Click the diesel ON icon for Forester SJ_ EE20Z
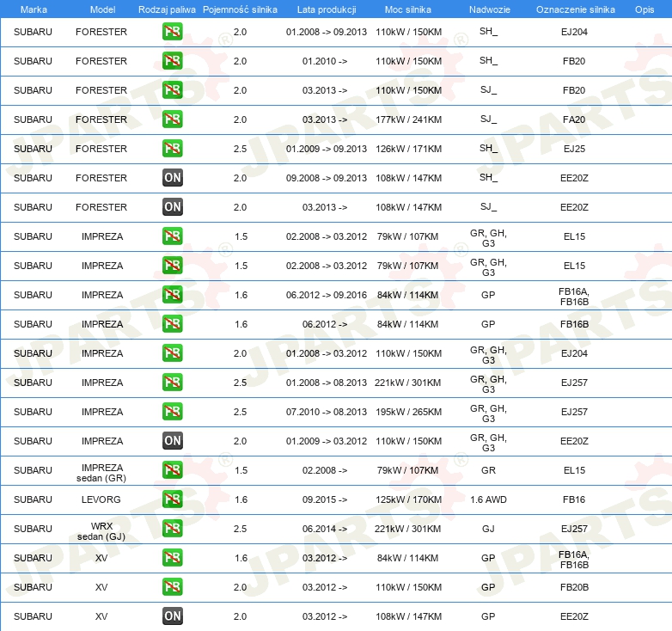672x631 pixels. point(173,207)
